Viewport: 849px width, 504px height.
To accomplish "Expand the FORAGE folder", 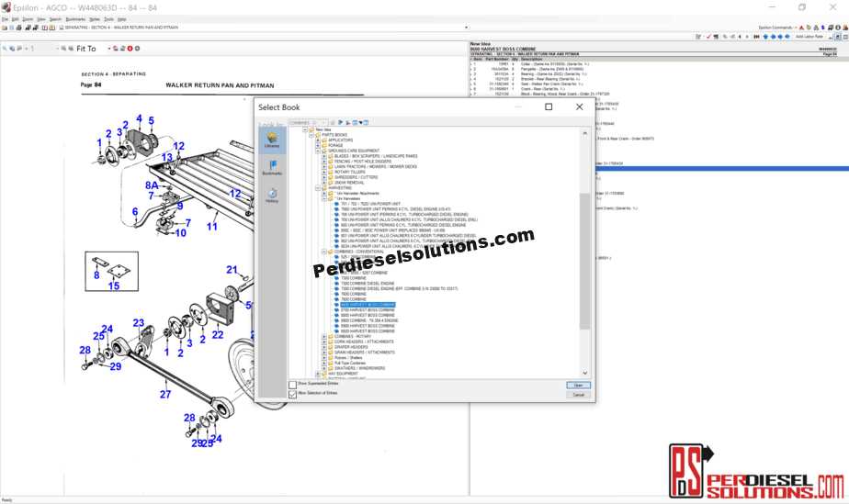I will coord(318,145).
